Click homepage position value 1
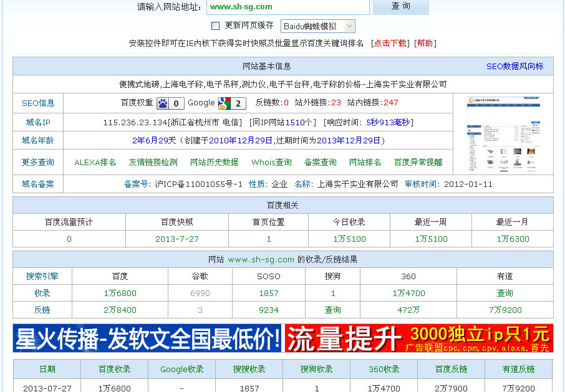Image resolution: width=565 pixels, height=392 pixels. click(x=269, y=239)
